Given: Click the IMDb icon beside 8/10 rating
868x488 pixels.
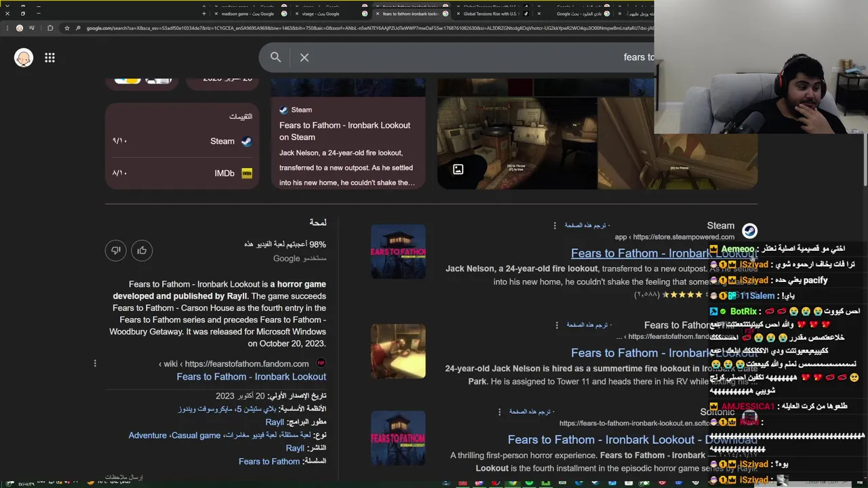Looking at the screenshot, I should [246, 173].
